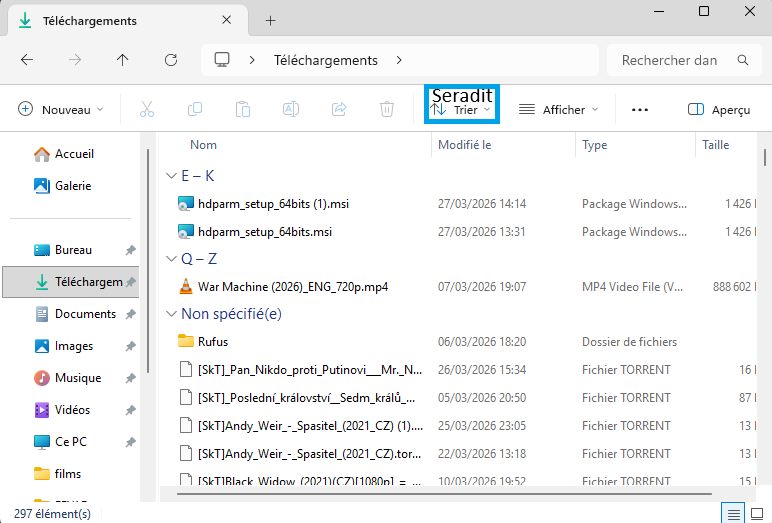Click the 297 élément(s) status text
The width and height of the screenshot is (772, 523).
click(52, 514)
